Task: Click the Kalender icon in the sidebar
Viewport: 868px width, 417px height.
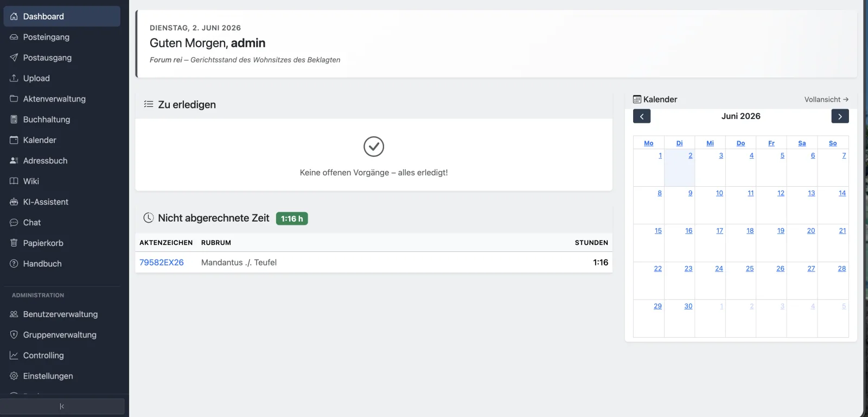Action: coord(14,140)
